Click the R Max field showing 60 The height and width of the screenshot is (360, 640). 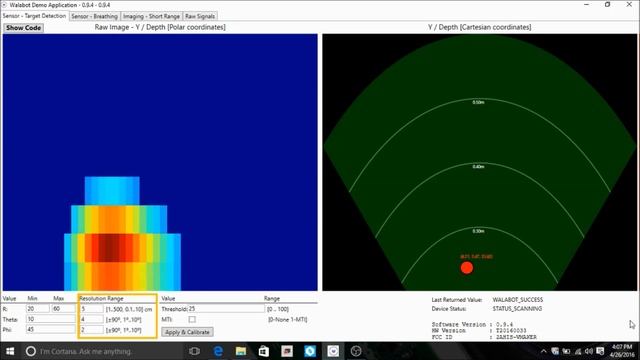click(64, 309)
